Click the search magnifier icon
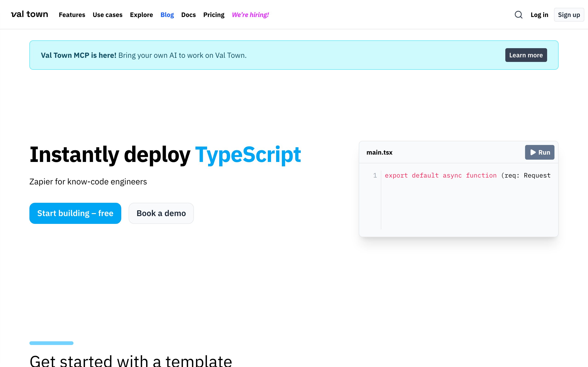The width and height of the screenshot is (588, 367). [518, 15]
